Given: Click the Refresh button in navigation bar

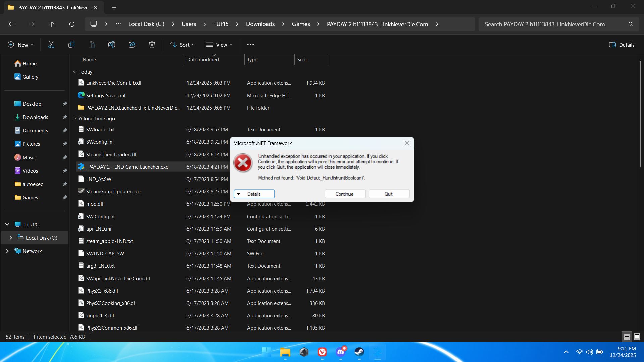Looking at the screenshot, I should [x=72, y=24].
